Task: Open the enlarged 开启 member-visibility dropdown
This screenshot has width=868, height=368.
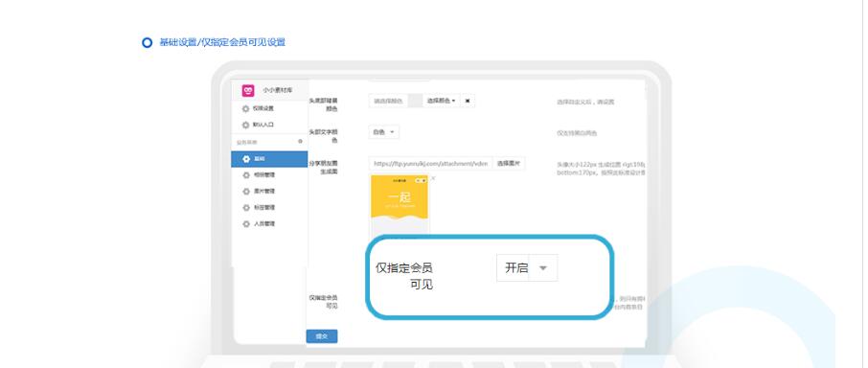Action: coord(527,267)
